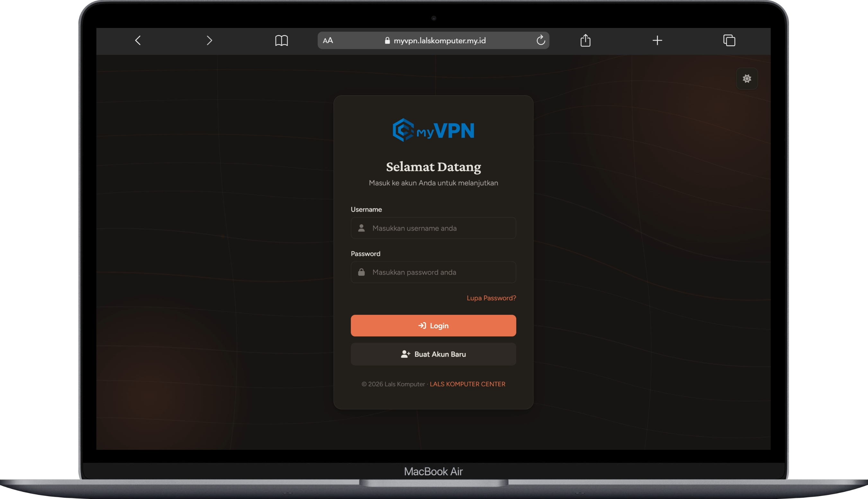
Task: Click the myVPN logo
Action: pos(433,130)
